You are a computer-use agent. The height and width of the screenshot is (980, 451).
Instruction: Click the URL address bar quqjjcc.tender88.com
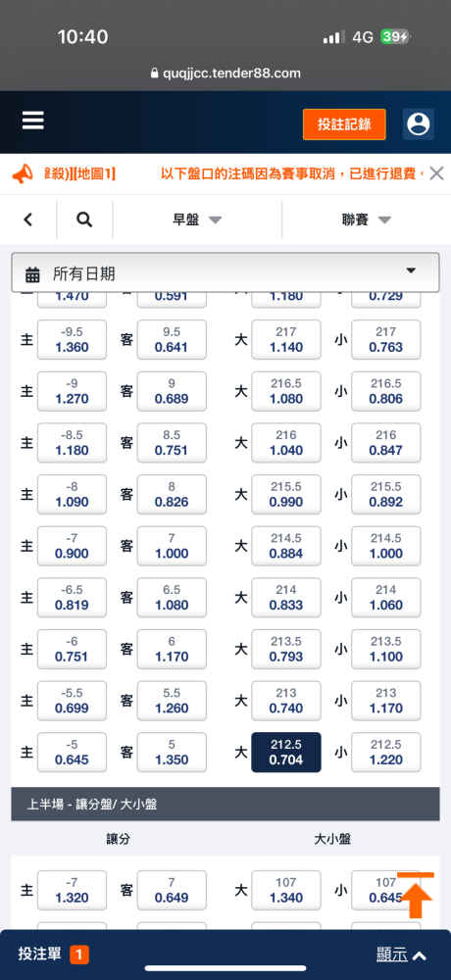[225, 73]
